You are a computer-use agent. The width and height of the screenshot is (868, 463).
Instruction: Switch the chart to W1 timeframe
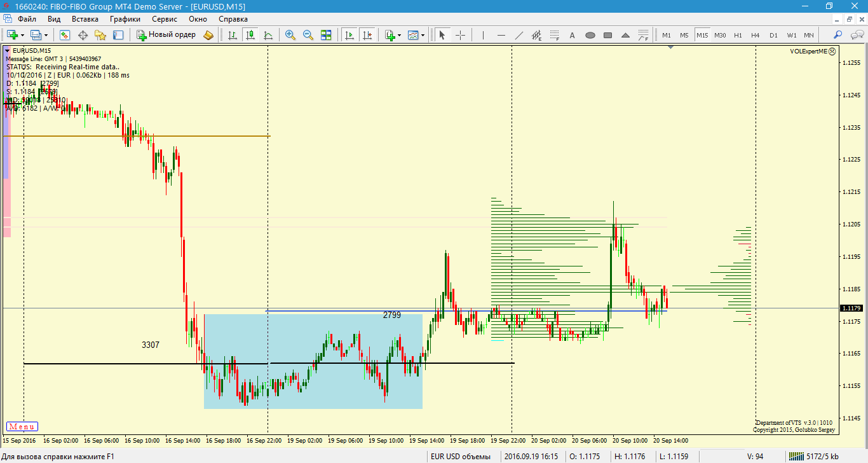[791, 35]
